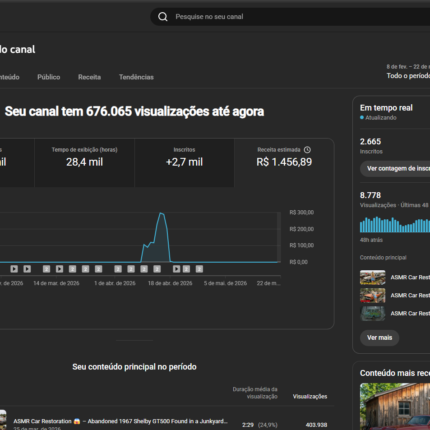Click the '5 de mai. de 2026' date label
Image resolution: width=430 pixels, height=430 pixels.
pos(225,283)
